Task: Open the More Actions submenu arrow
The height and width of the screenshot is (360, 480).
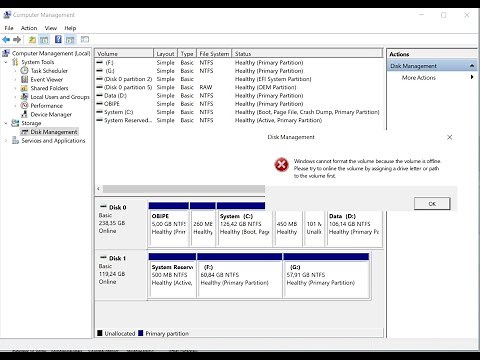Action: point(472,77)
